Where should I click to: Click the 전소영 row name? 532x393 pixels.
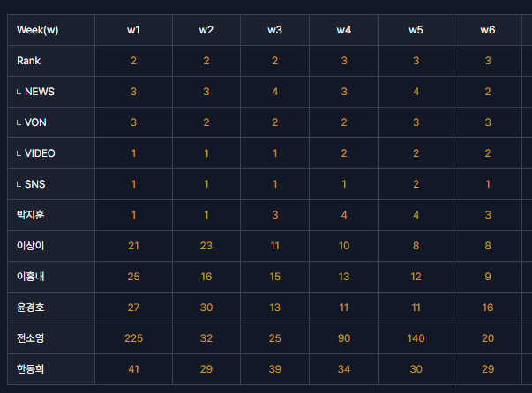[x=31, y=338]
